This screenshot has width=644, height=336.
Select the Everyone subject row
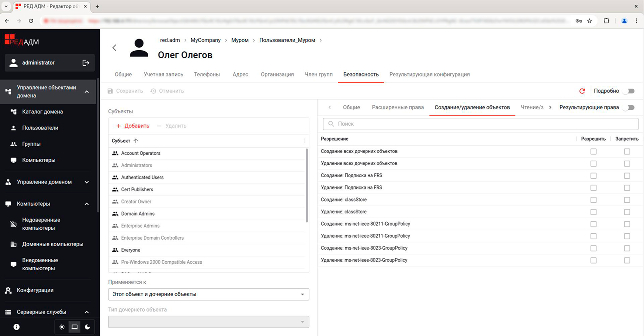pos(207,250)
